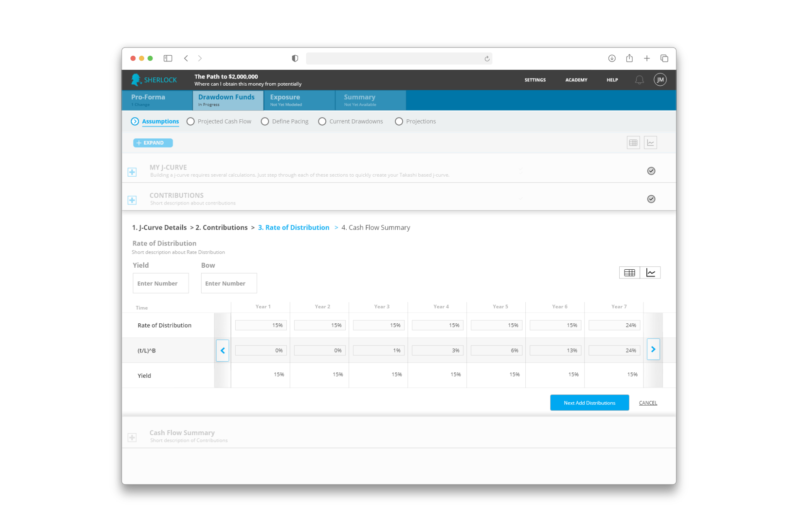
Task: Open browser downloads icon
Action: coord(612,58)
